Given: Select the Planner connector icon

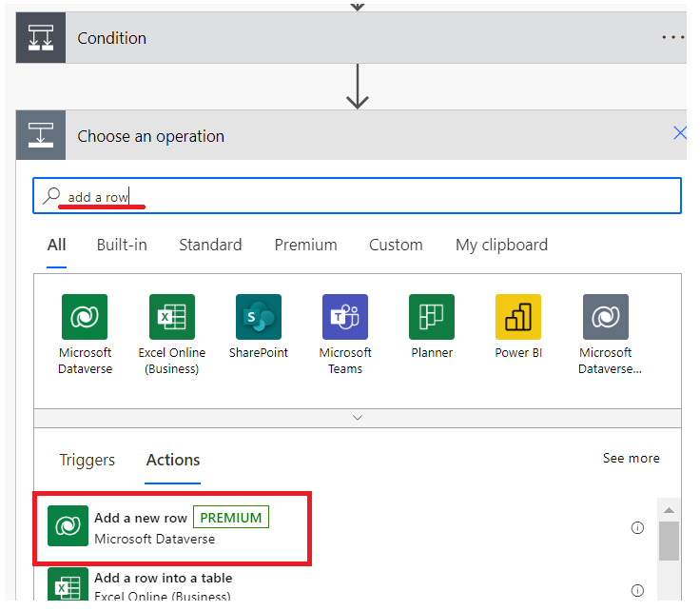Looking at the screenshot, I should [x=432, y=317].
